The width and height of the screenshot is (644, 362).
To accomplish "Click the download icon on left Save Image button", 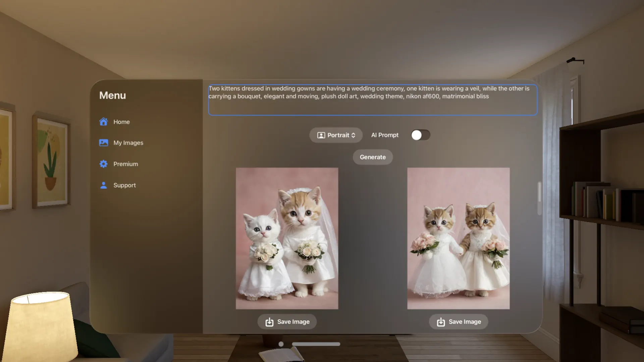I will [x=269, y=321].
